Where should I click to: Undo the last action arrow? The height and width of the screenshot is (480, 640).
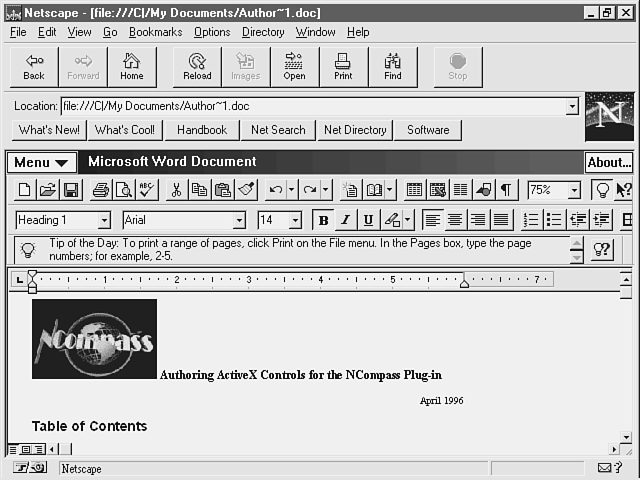coord(276,190)
